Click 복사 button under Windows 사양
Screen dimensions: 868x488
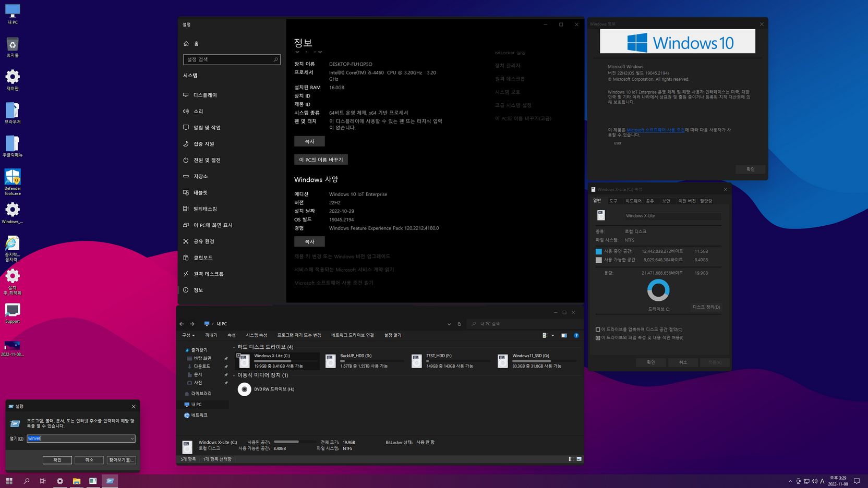tap(309, 241)
